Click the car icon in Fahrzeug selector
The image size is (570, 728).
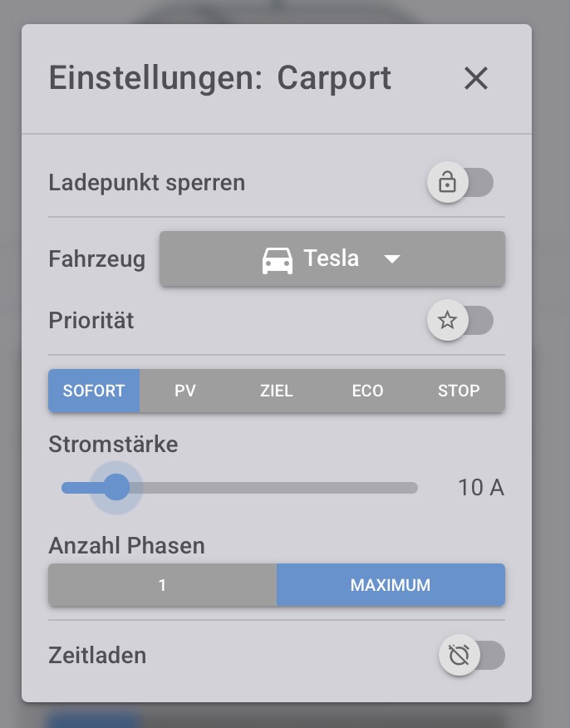[x=278, y=260]
